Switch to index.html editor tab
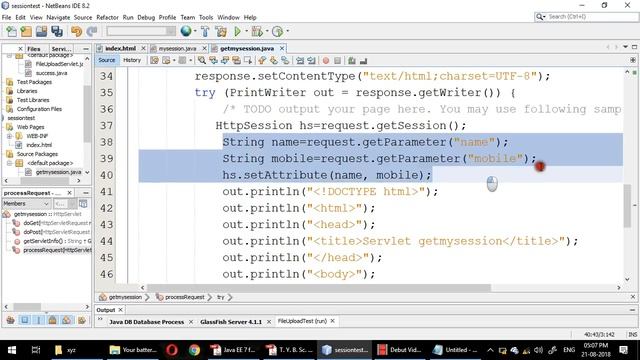 pos(120,48)
